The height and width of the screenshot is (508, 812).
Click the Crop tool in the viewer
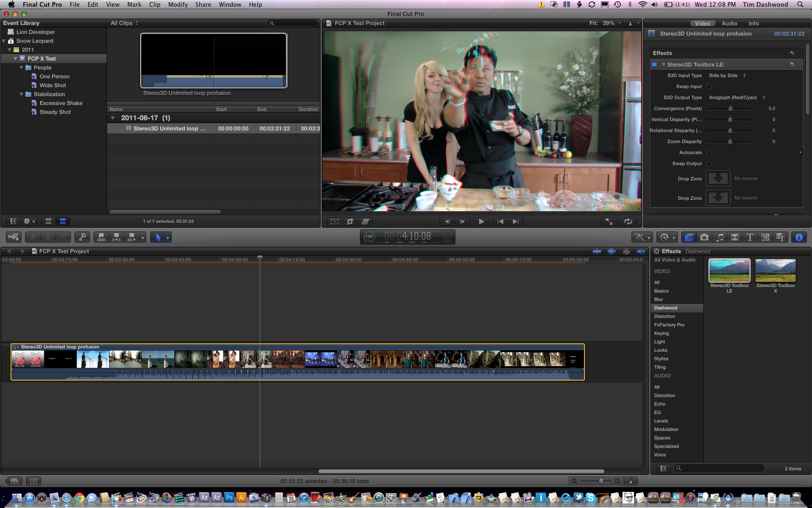350,221
